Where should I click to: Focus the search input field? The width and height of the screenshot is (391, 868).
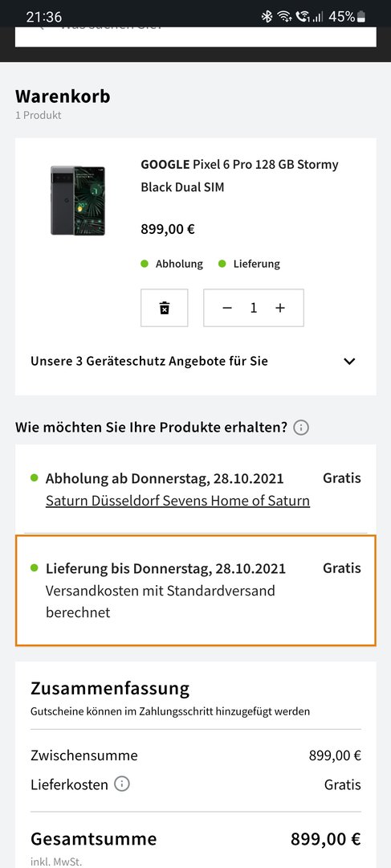tap(195, 36)
